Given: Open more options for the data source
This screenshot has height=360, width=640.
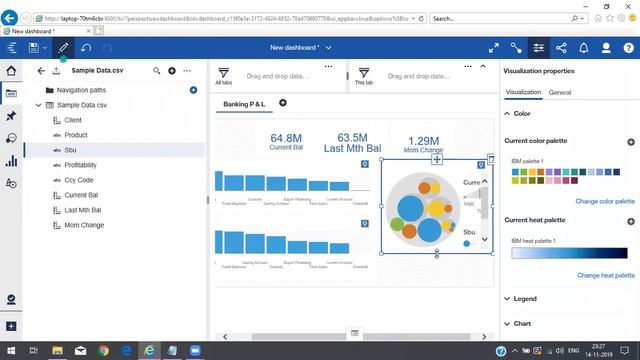Looking at the screenshot, I should click(187, 71).
